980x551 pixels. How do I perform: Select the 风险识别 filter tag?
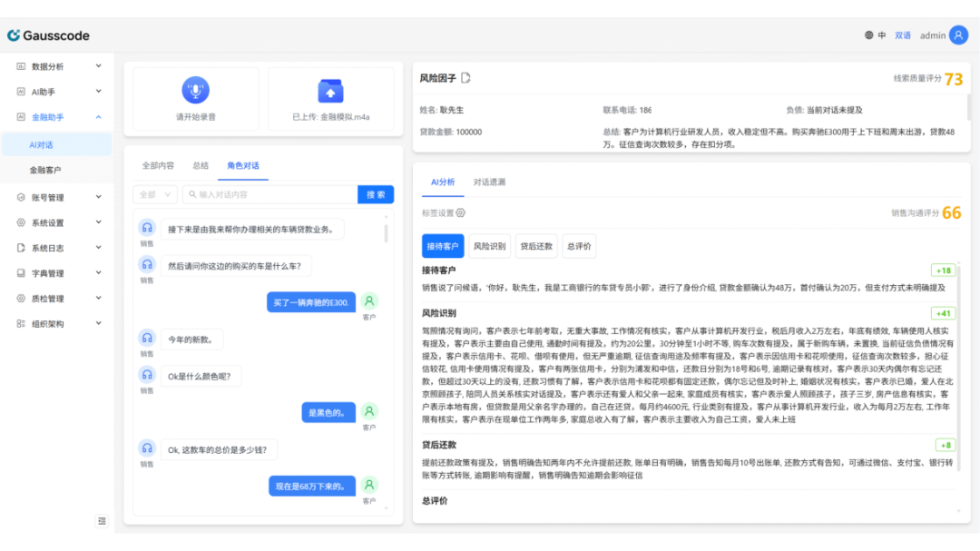coord(489,246)
